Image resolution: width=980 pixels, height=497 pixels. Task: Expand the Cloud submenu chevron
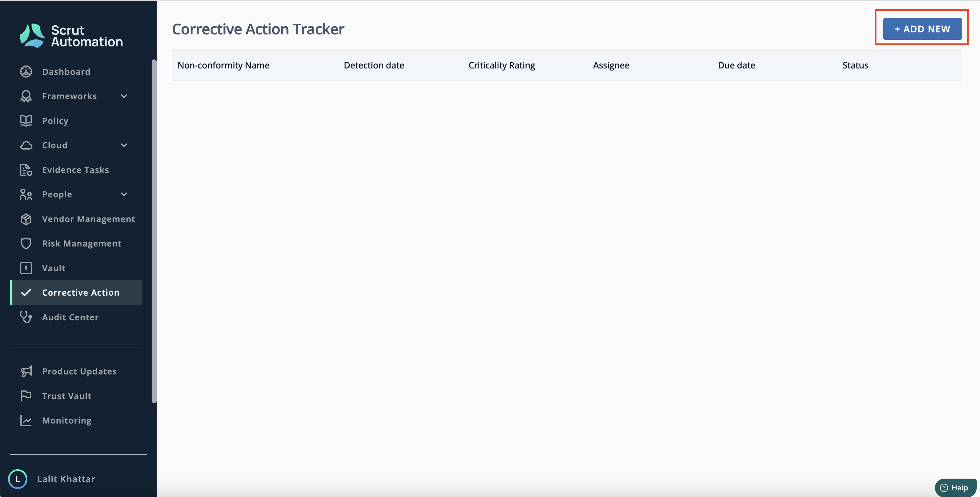(124, 145)
